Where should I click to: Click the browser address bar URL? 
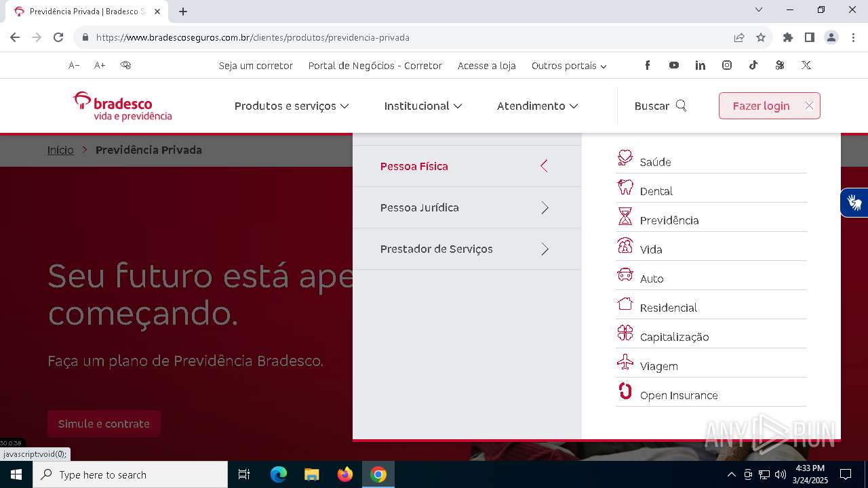click(x=252, y=37)
